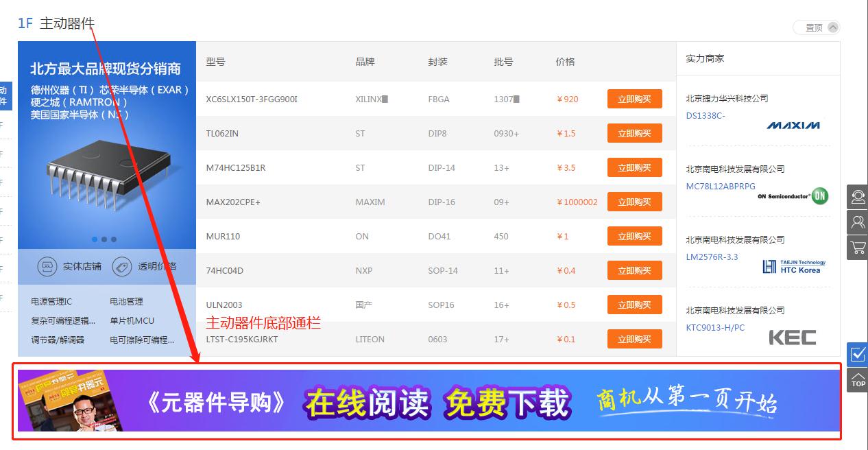
Task: Select model 74HC04D
Action: 225,270
